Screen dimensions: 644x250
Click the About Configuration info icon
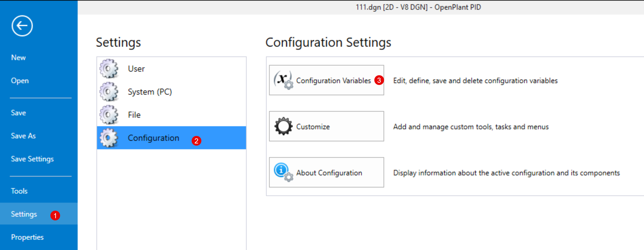click(283, 172)
